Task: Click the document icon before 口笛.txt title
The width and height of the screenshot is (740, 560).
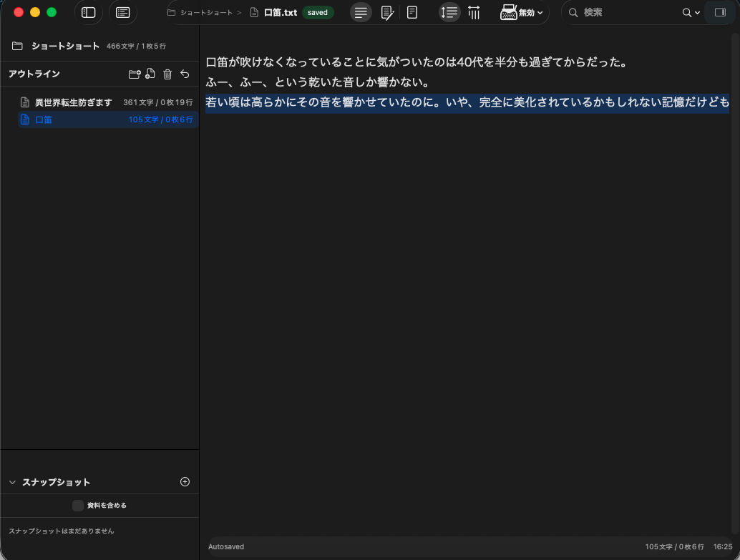Action: pos(254,13)
